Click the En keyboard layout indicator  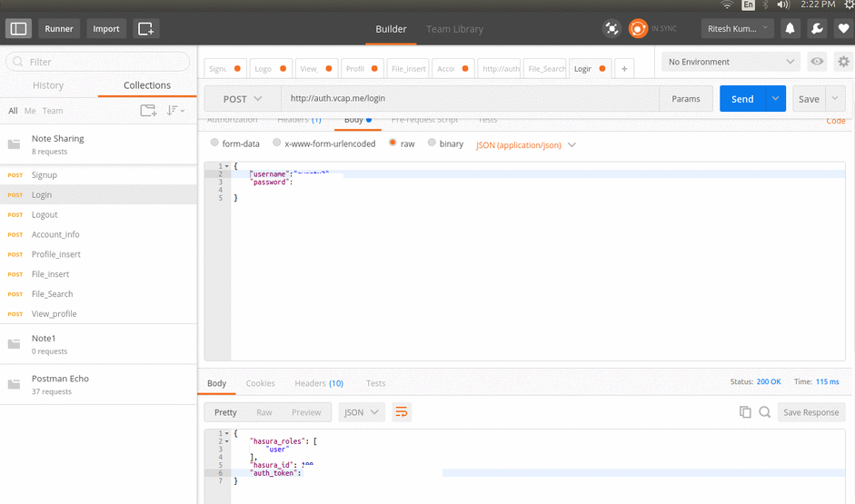pyautogui.click(x=748, y=5)
